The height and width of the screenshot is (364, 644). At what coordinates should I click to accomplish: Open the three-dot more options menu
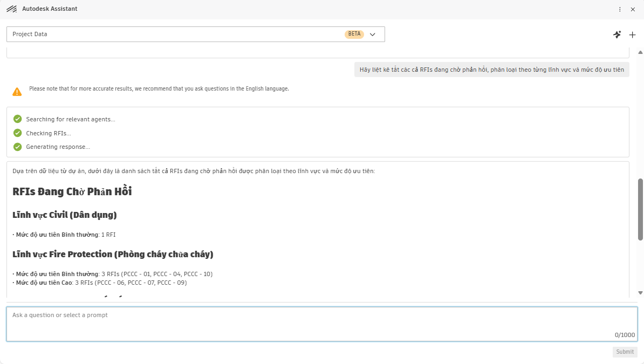point(620,9)
